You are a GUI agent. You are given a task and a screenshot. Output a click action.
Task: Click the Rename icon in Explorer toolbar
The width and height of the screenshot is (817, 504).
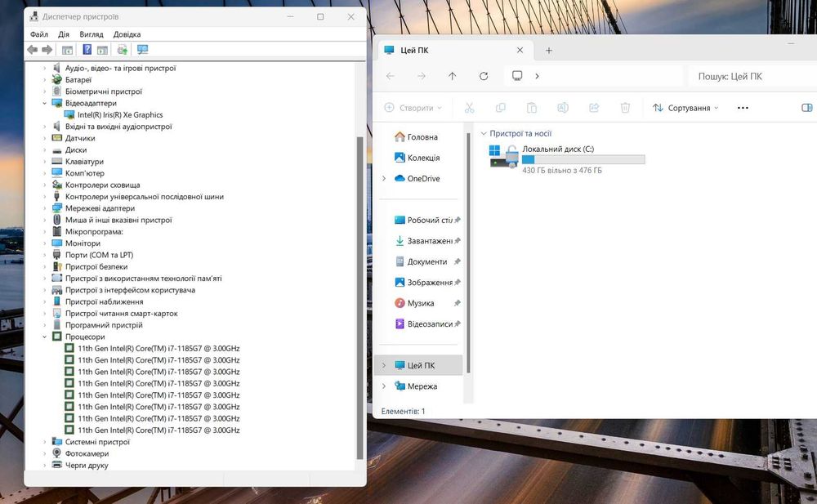(x=563, y=108)
